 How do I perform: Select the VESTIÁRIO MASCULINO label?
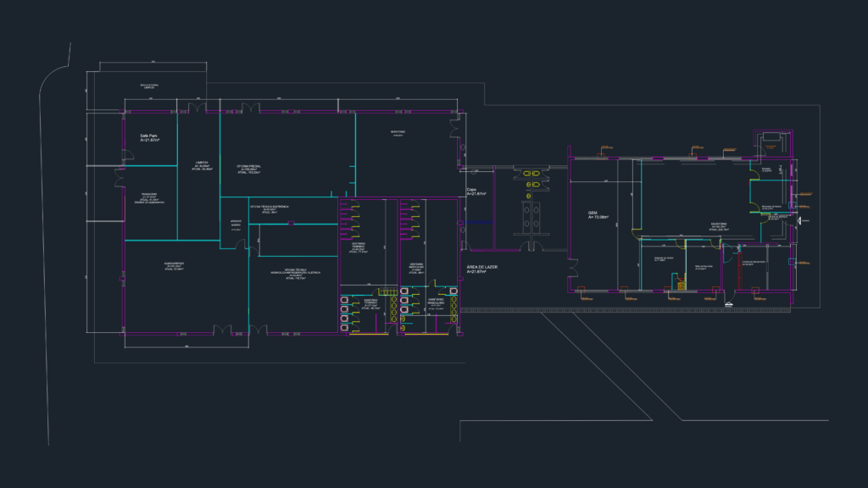coord(416,269)
